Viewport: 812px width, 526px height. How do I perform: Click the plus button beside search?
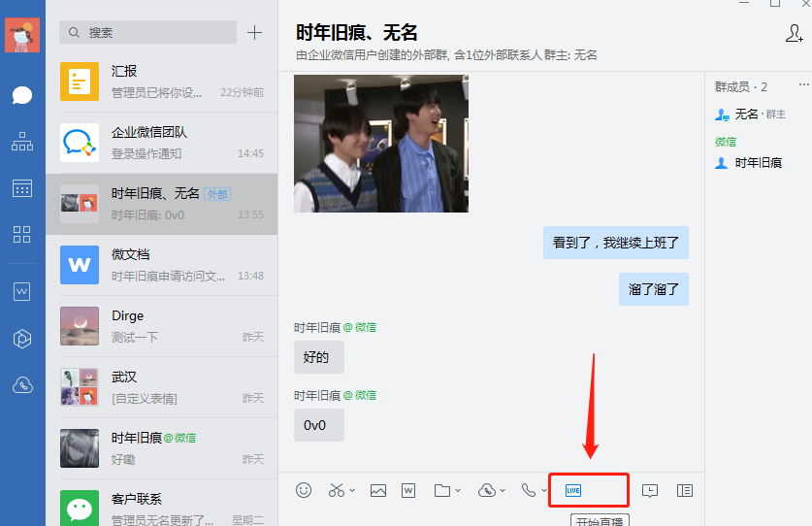(x=254, y=33)
